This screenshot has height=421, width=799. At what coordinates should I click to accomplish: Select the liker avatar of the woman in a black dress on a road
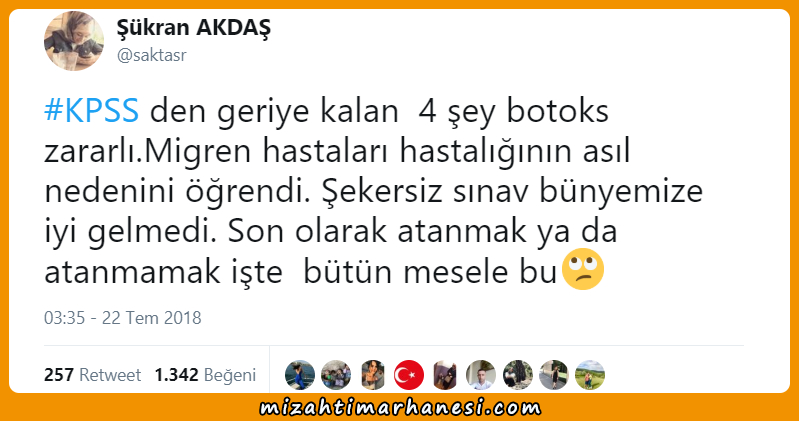[554, 375]
